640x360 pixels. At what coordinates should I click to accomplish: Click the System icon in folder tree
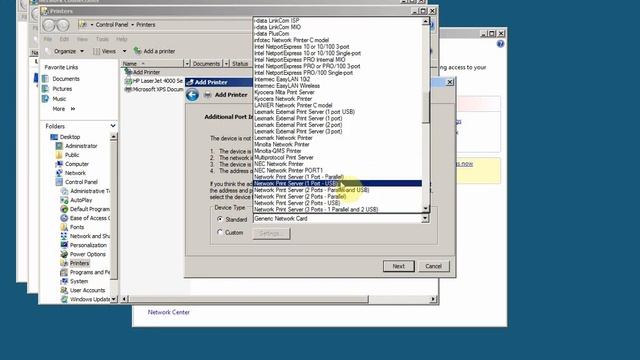[64, 281]
